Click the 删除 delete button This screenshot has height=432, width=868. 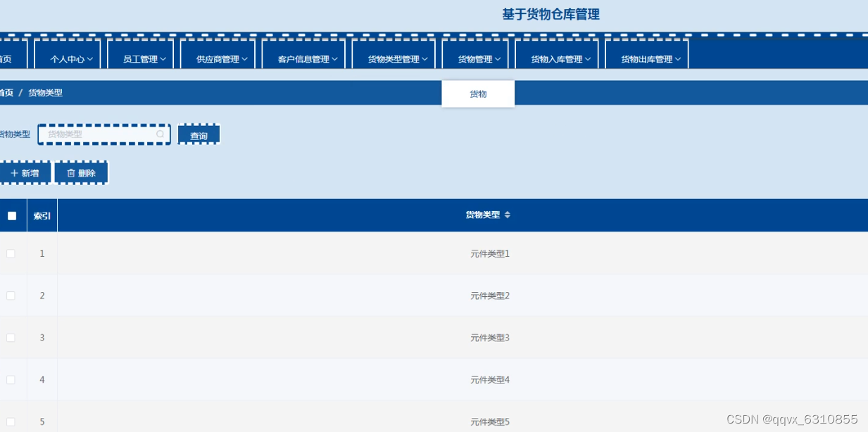(82, 172)
